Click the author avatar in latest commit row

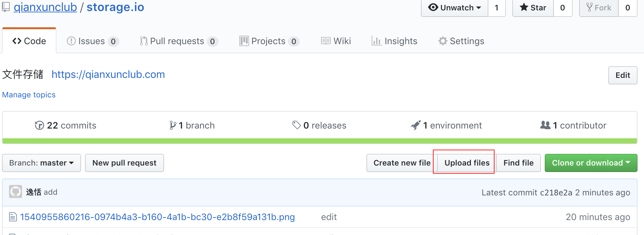click(x=16, y=192)
